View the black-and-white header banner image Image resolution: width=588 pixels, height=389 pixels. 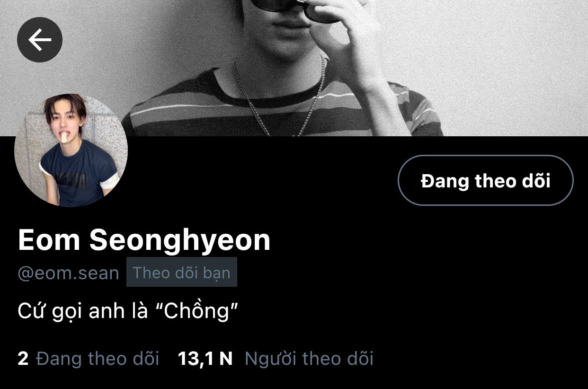(294, 68)
